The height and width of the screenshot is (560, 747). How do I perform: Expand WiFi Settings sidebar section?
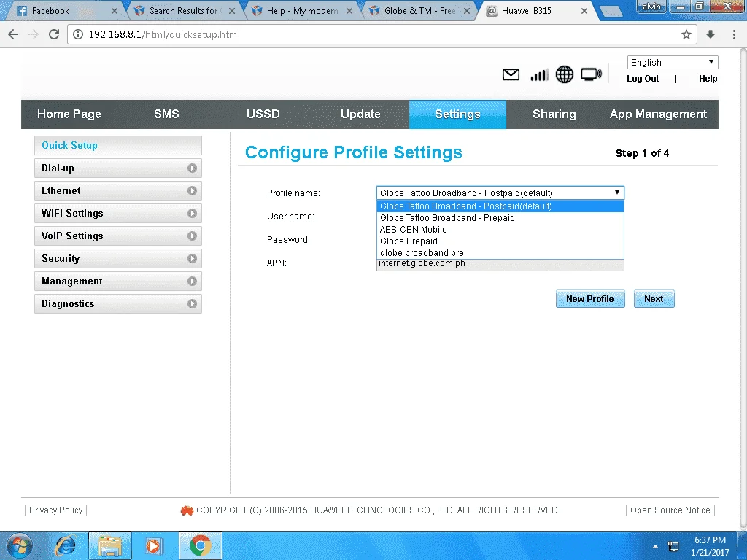tap(118, 214)
